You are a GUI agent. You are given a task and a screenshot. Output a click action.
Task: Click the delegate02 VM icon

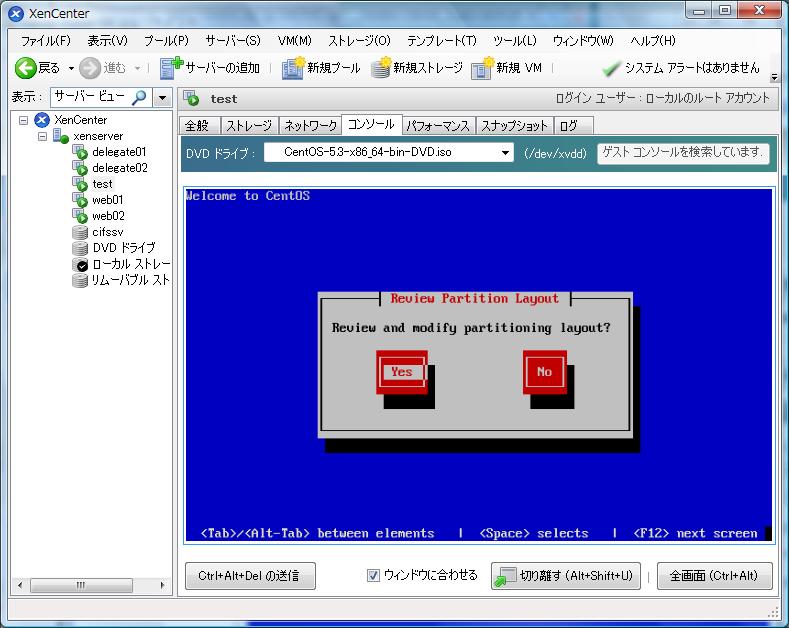click(x=80, y=168)
